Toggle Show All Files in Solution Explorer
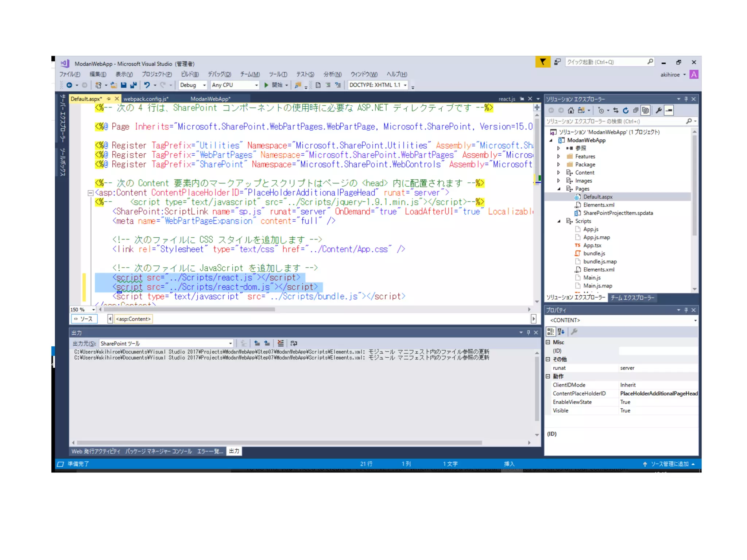 coord(646,110)
